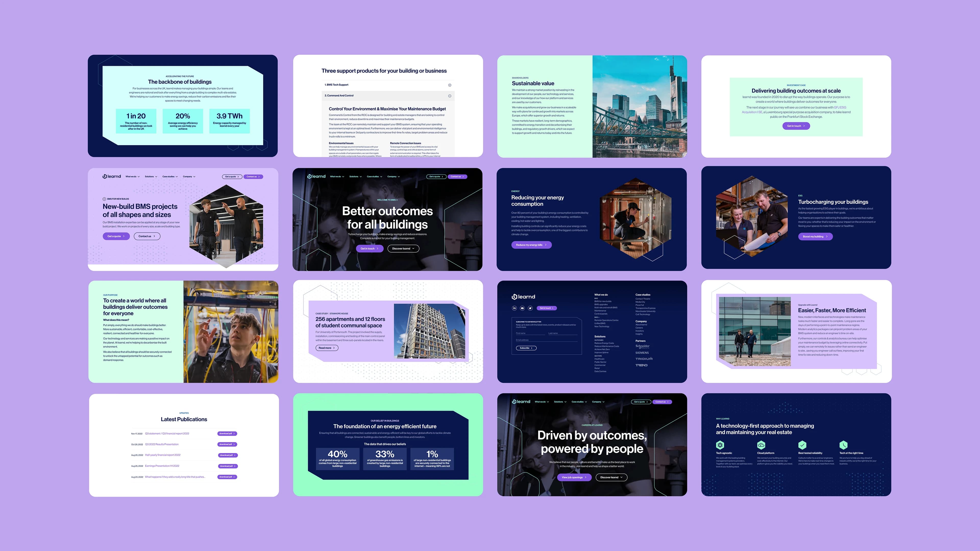Image resolution: width=980 pixels, height=551 pixels.
Task: Open Case studies dropdown in New-build BMS header
Action: point(170,177)
